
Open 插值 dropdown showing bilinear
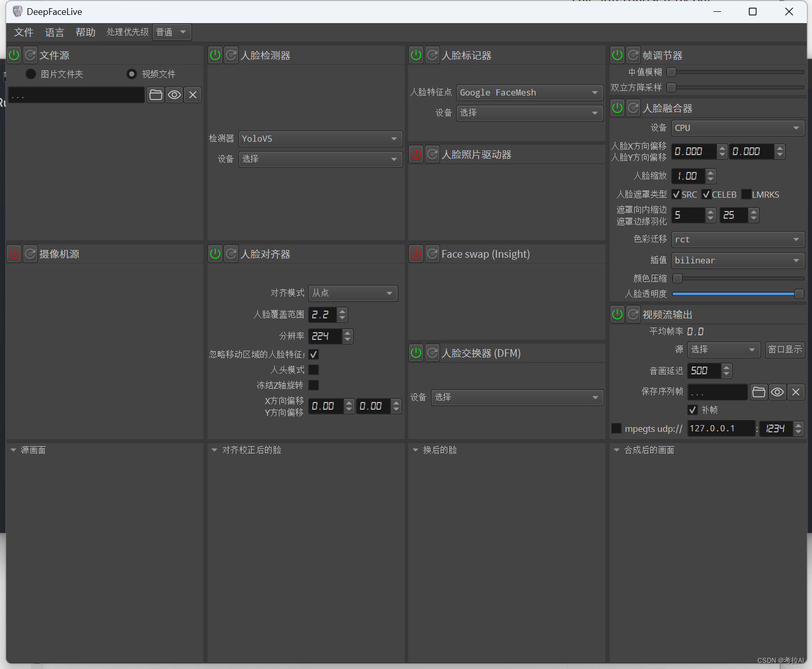point(738,260)
